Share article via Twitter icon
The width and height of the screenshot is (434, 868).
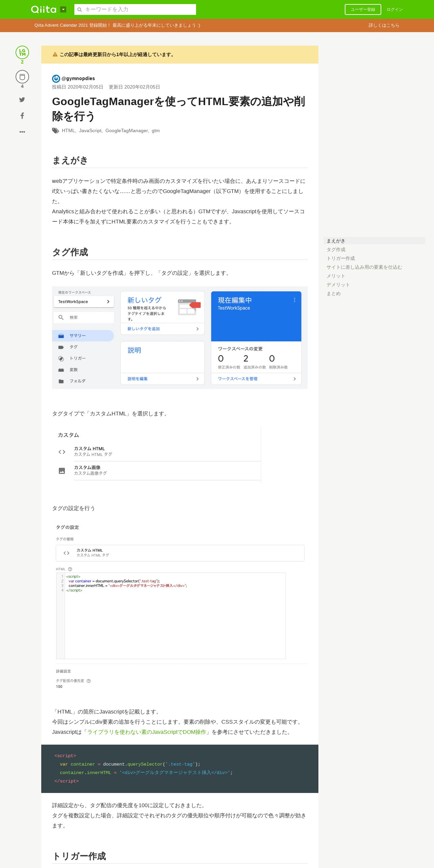pos(22,99)
